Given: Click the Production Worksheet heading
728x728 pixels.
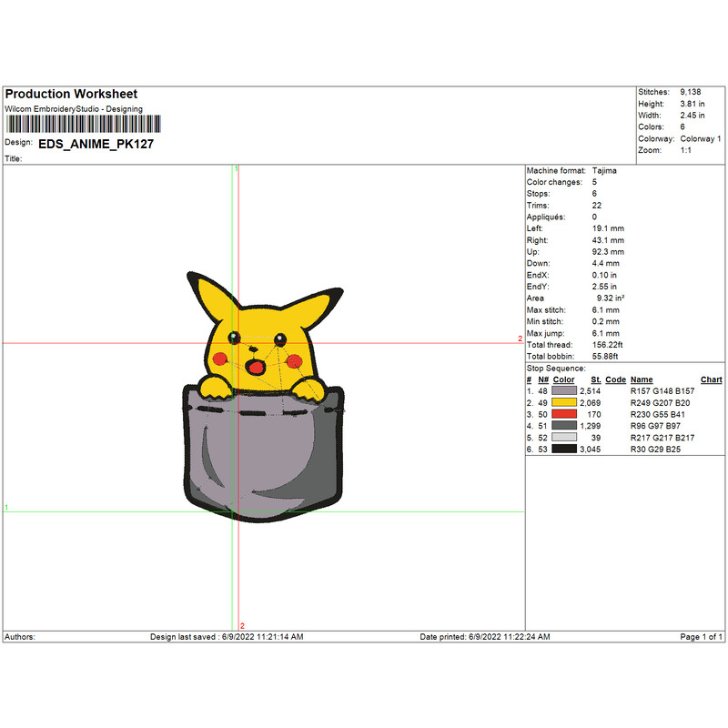Looking at the screenshot, I should (x=71, y=95).
